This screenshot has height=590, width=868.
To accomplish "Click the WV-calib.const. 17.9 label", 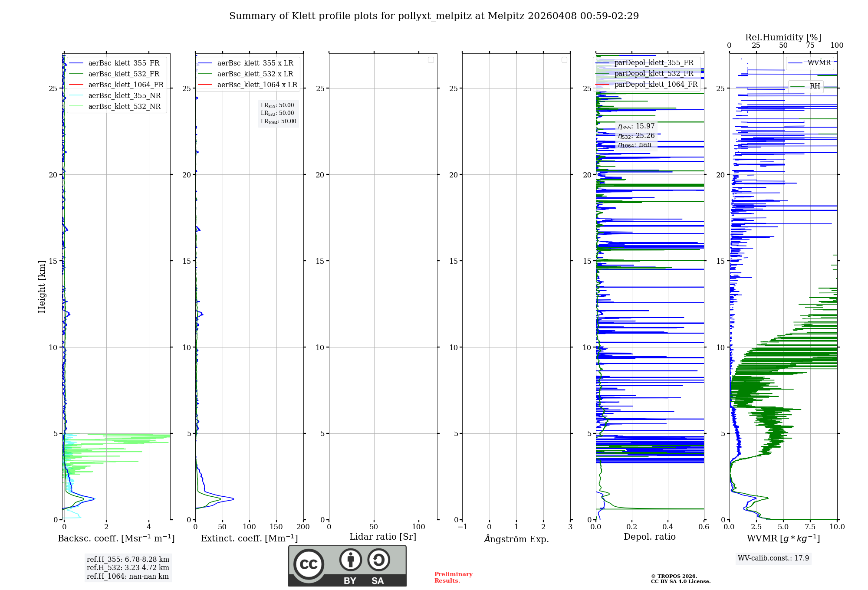I will click(x=773, y=558).
